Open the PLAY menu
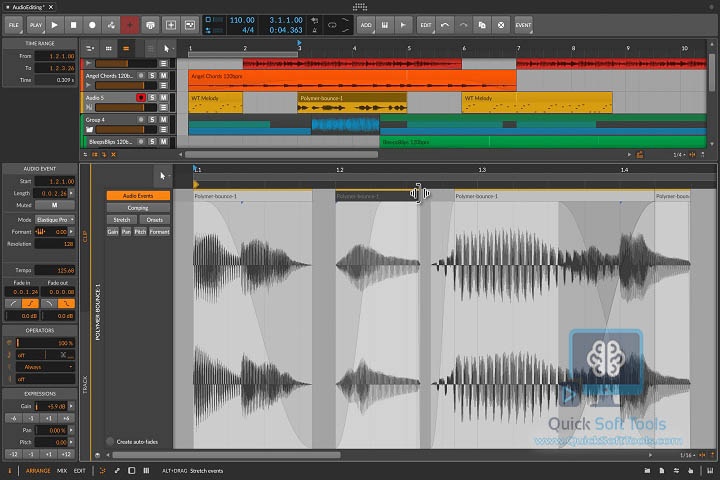This screenshot has width=720, height=480. click(36, 25)
